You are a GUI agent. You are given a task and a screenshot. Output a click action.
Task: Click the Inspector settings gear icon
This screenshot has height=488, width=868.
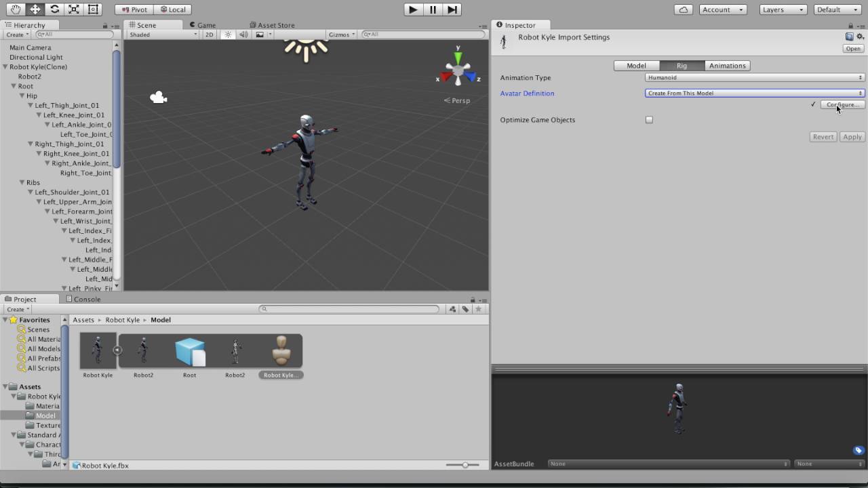[860, 37]
